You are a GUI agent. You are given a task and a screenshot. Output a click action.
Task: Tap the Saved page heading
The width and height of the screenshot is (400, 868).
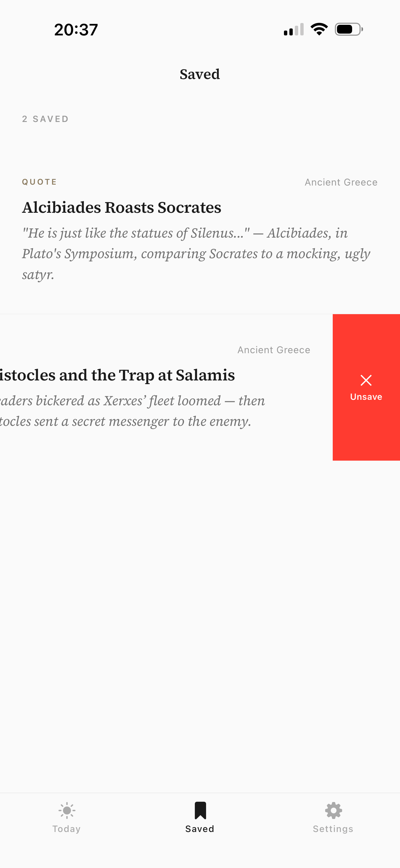click(x=200, y=74)
